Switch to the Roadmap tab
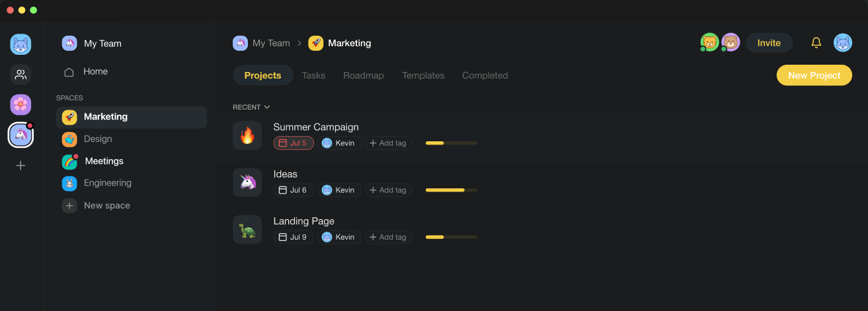 (363, 75)
